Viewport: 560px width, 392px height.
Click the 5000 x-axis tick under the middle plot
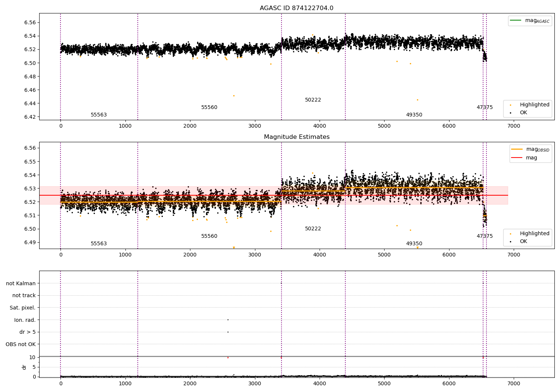(x=384, y=255)
